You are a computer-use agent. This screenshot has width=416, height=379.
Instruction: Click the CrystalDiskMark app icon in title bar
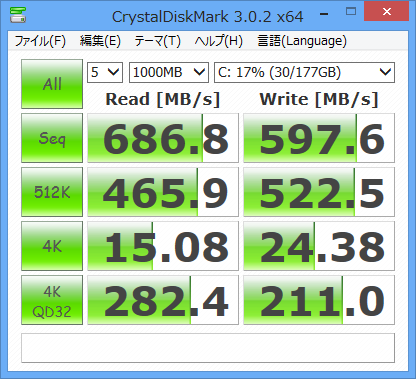click(18, 14)
